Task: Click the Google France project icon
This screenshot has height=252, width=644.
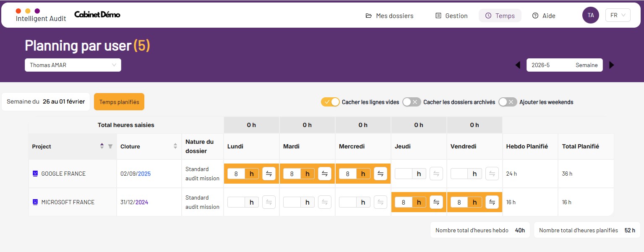Action: (x=35, y=174)
